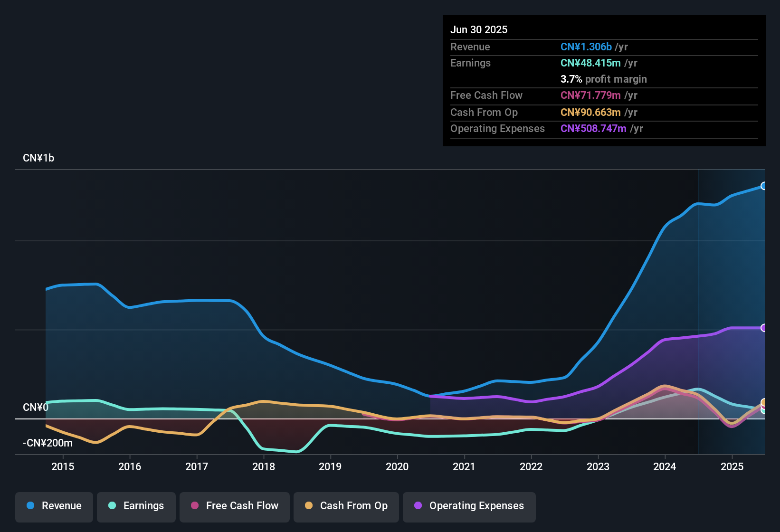Screen dimensions: 780x532
Task: Click the Revenue endpoint marker on the chart
Action: [763, 186]
